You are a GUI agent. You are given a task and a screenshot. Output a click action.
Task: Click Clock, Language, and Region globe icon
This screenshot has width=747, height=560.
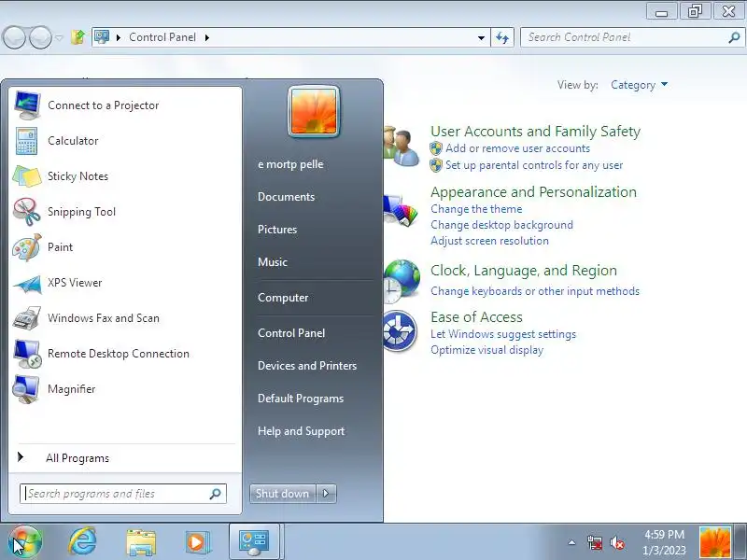tap(402, 282)
